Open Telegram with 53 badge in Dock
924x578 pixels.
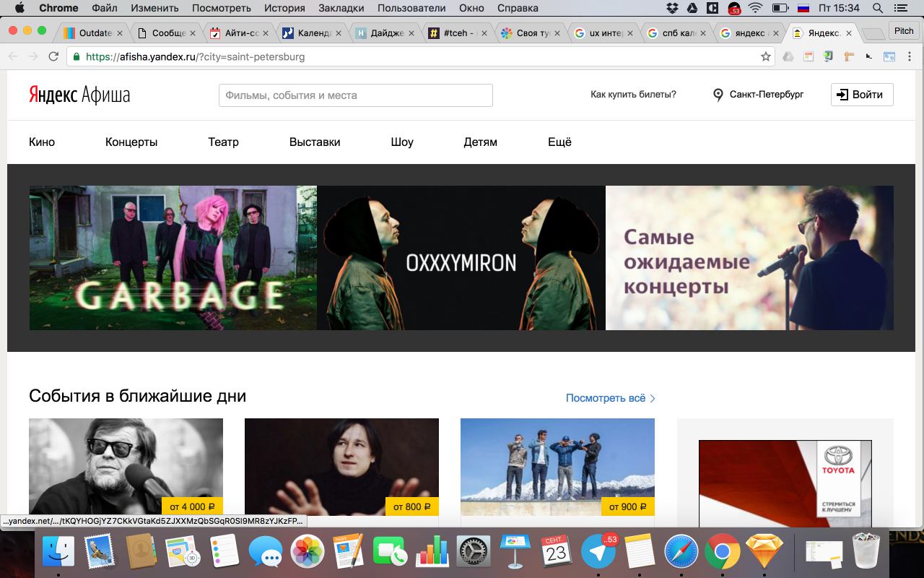[598, 553]
